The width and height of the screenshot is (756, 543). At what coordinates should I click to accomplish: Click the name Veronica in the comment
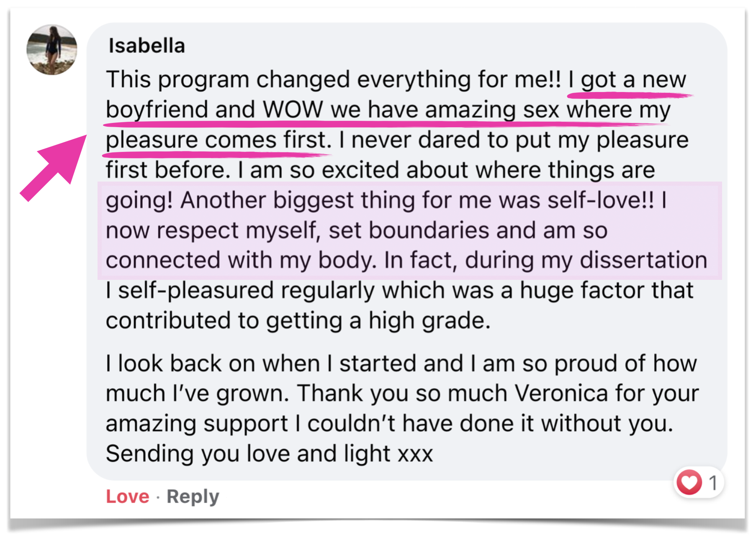coord(561,393)
